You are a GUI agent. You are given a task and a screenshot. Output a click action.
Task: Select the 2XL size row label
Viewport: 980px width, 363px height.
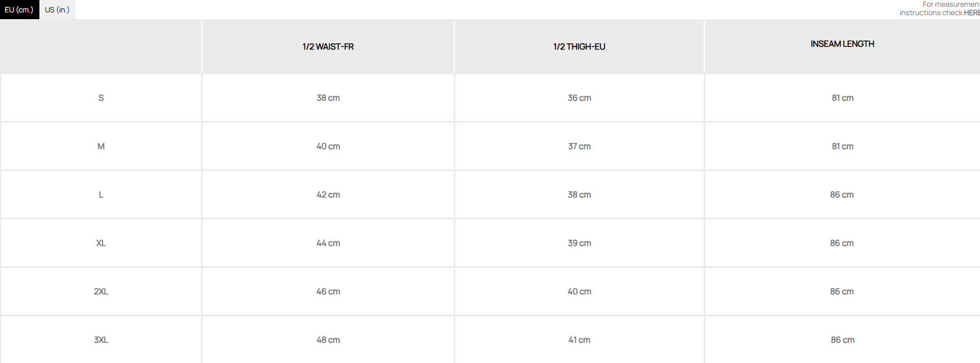pos(101,292)
